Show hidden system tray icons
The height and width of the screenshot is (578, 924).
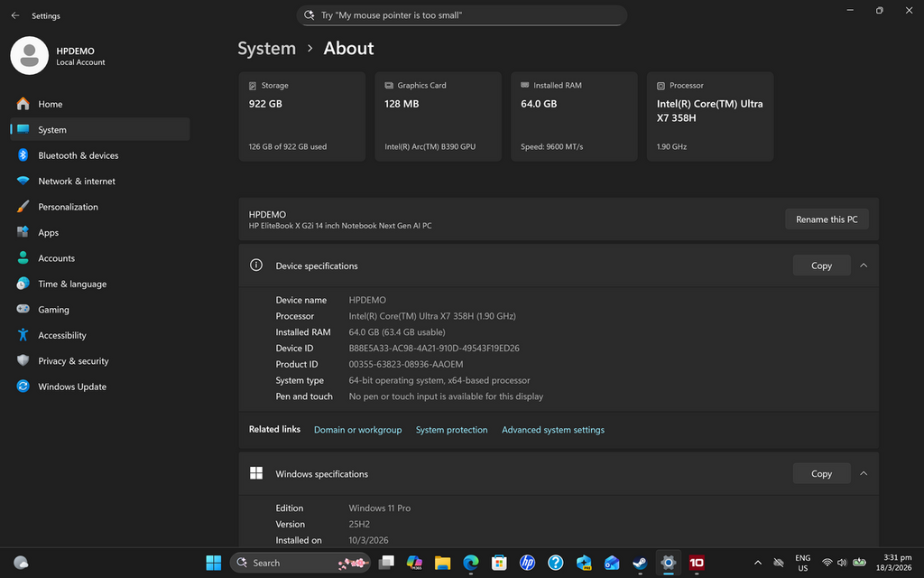[757, 563]
